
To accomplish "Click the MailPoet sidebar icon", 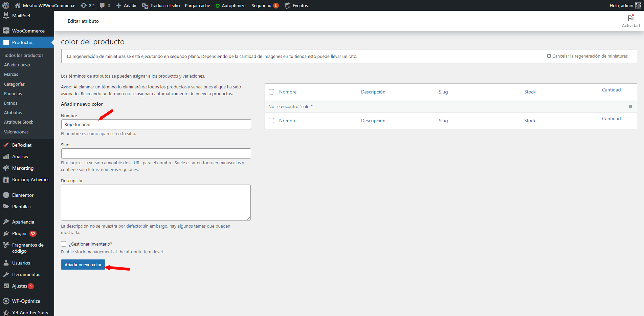I will pos(6,16).
